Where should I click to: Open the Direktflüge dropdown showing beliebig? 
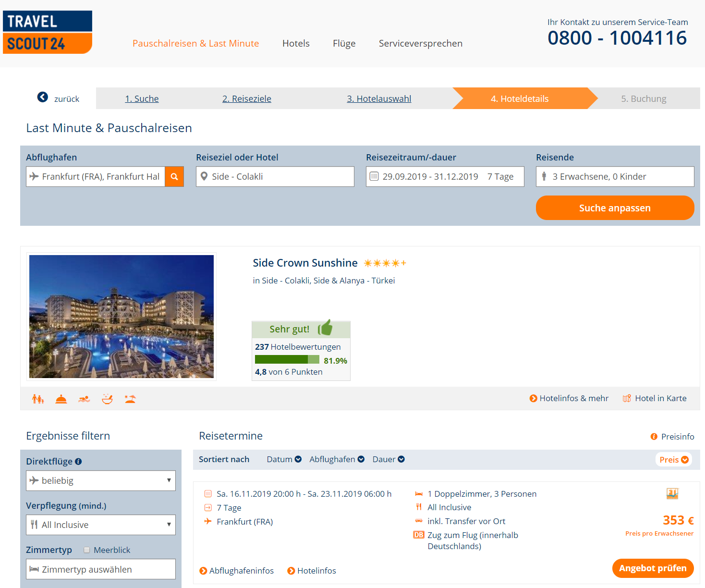point(101,480)
